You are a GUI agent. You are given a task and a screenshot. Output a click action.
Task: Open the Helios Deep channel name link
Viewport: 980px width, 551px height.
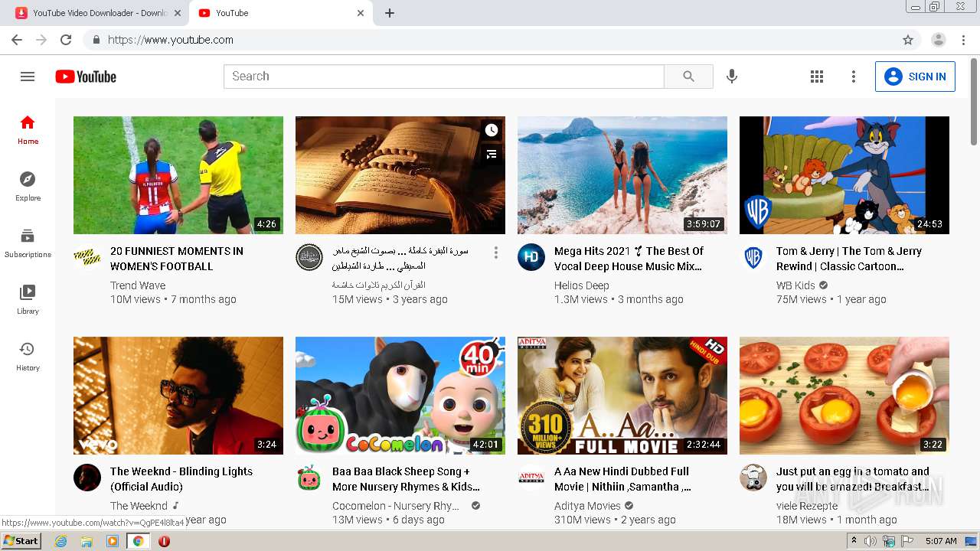582,285
